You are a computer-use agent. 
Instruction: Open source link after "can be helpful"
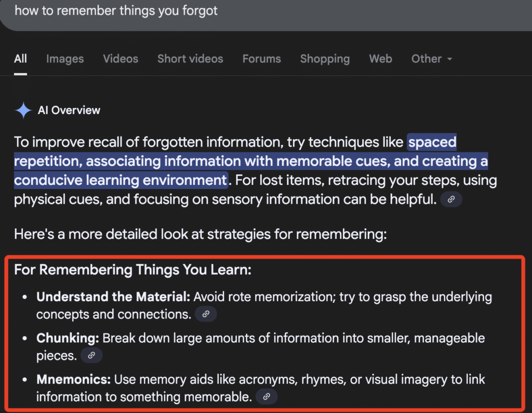451,199
